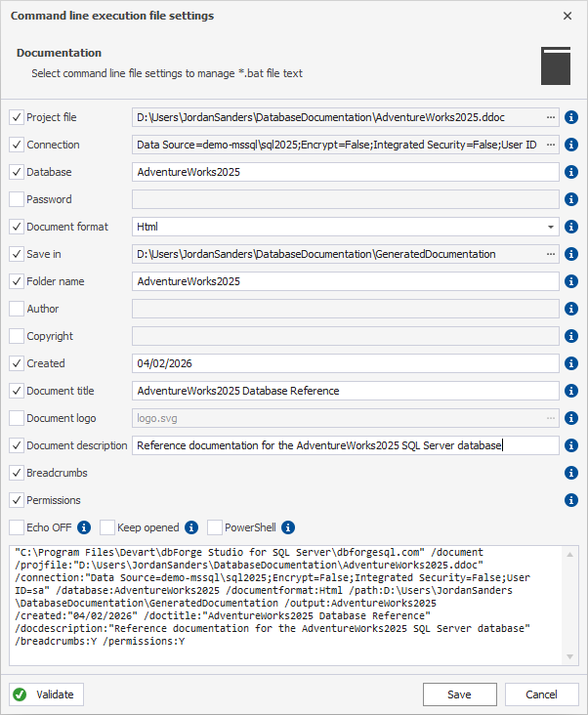588x715 pixels.
Task: Enable Echo OFF option
Action: 17,527
